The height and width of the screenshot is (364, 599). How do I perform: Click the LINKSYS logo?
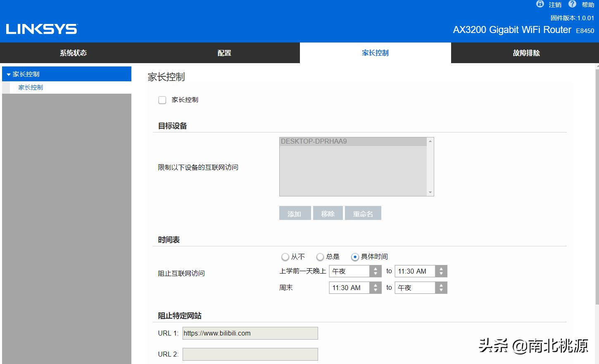(x=40, y=28)
